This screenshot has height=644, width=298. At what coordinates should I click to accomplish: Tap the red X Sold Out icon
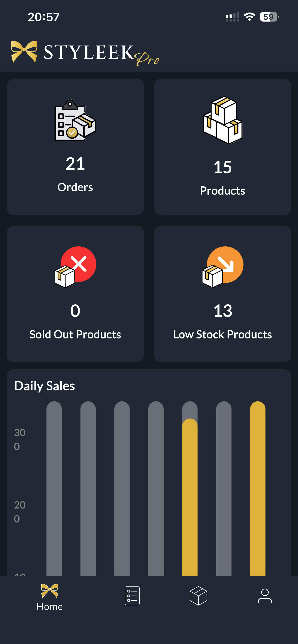click(x=75, y=267)
